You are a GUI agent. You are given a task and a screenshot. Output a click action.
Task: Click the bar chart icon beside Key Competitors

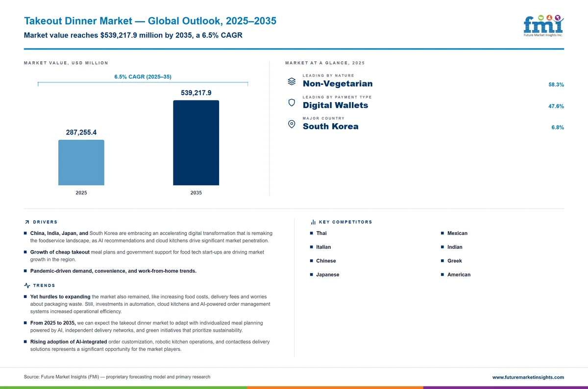(313, 222)
